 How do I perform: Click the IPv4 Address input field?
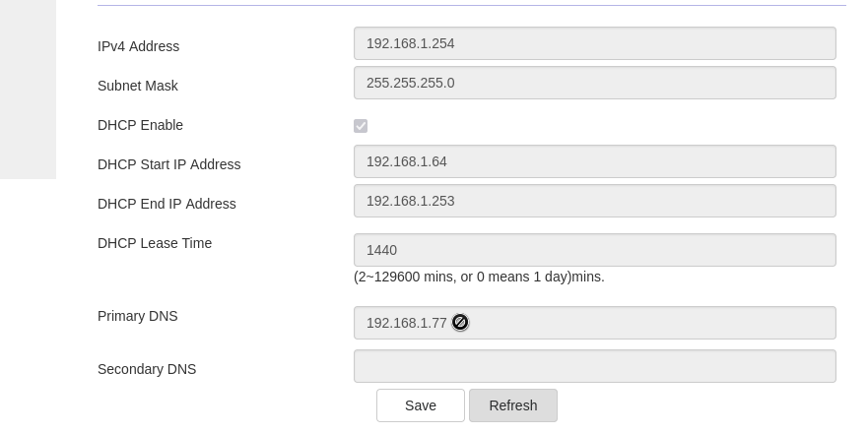tap(594, 43)
